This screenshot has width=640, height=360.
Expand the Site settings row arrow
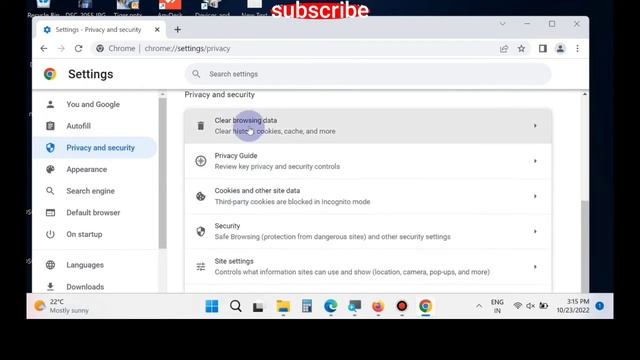pos(535,267)
